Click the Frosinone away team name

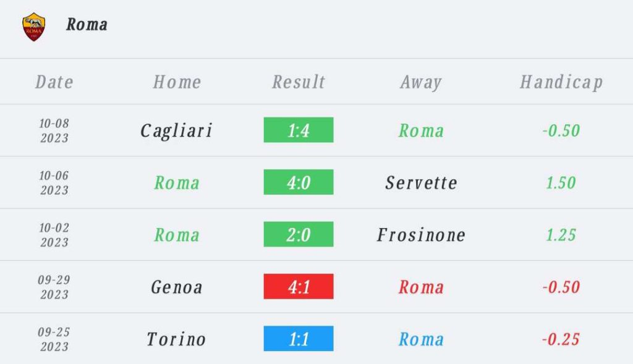click(x=421, y=235)
